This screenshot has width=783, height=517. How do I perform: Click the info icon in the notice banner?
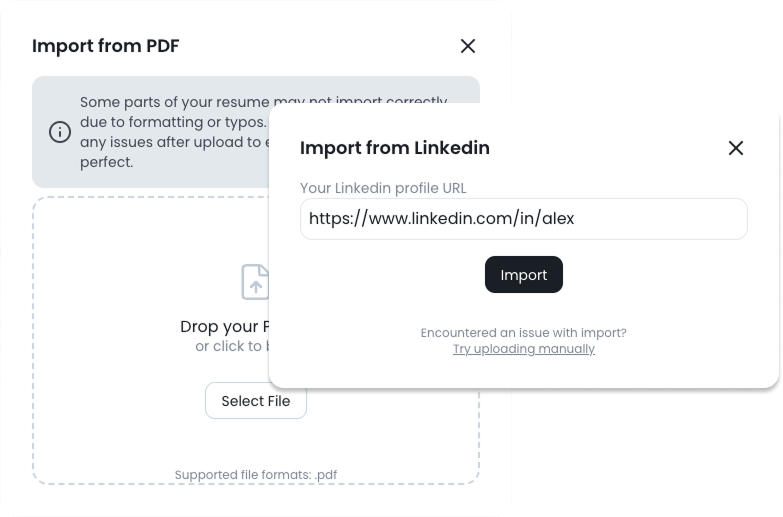pyautogui.click(x=60, y=132)
